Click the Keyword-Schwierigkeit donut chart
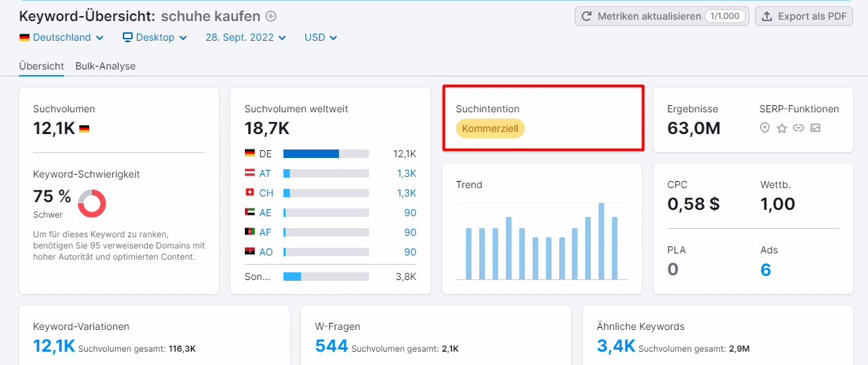This screenshot has height=365, width=868. pos(92,204)
